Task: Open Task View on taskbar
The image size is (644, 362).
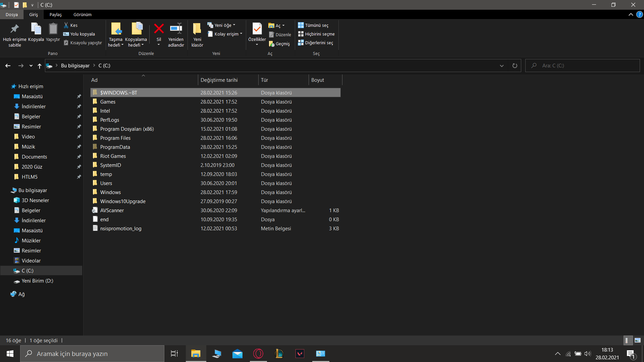Action: click(x=174, y=354)
